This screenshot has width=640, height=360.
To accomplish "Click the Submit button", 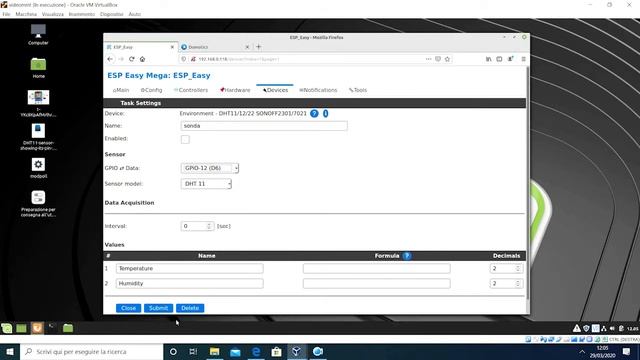I will point(158,308).
